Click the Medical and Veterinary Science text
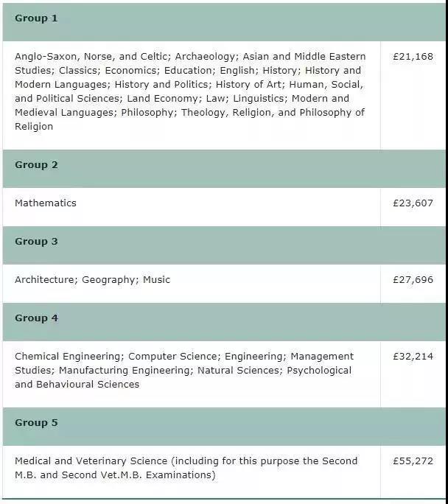 click(x=91, y=461)
